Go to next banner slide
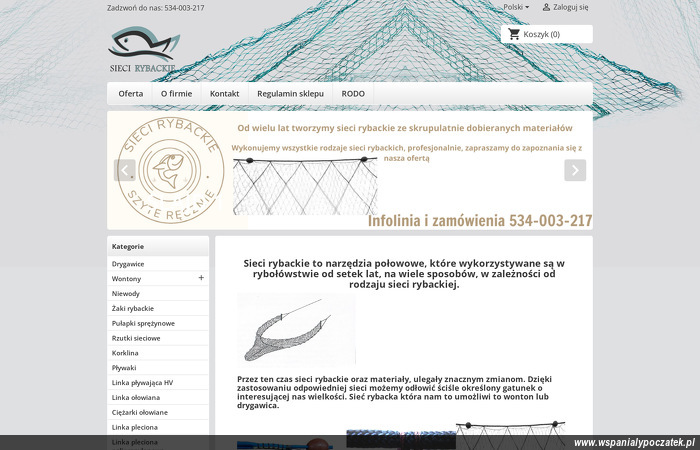The width and height of the screenshot is (700, 450). 575,170
